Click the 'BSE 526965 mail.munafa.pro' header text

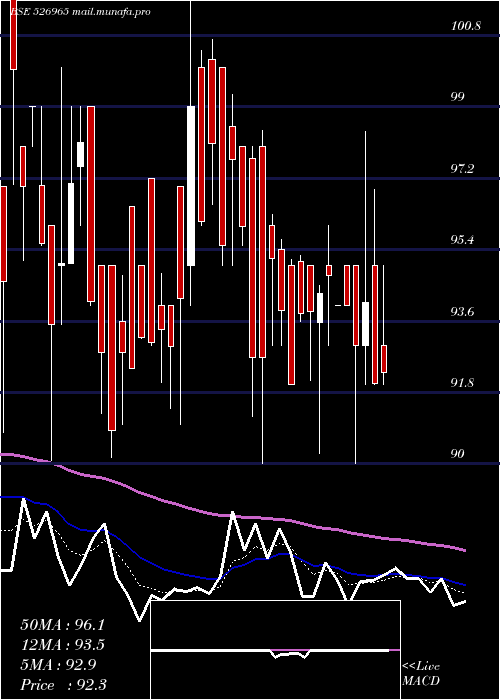tap(80, 12)
